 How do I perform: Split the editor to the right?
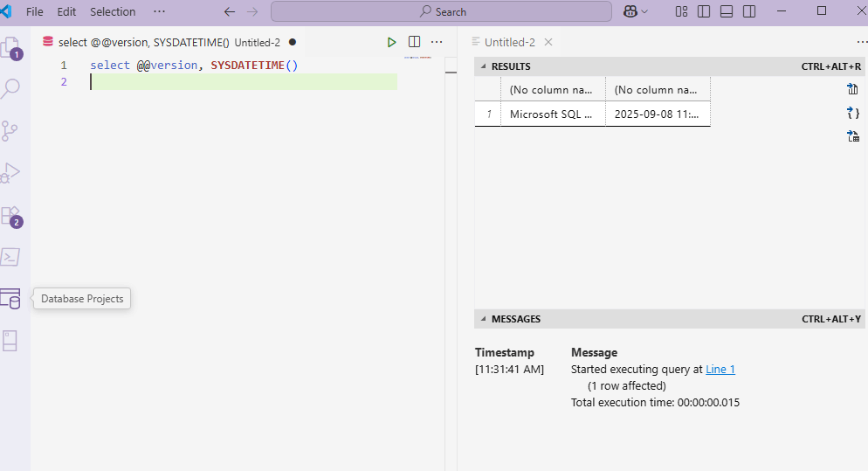(x=414, y=42)
